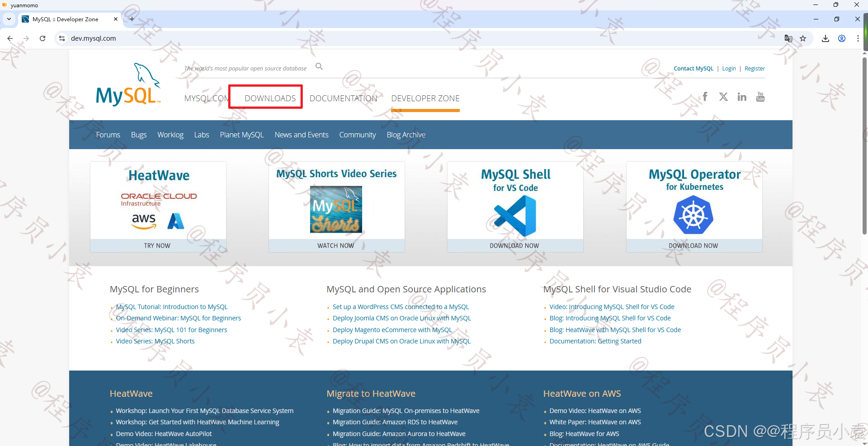Click the site search magnifier icon
Screen dimensions: 868x446
click(319, 66)
